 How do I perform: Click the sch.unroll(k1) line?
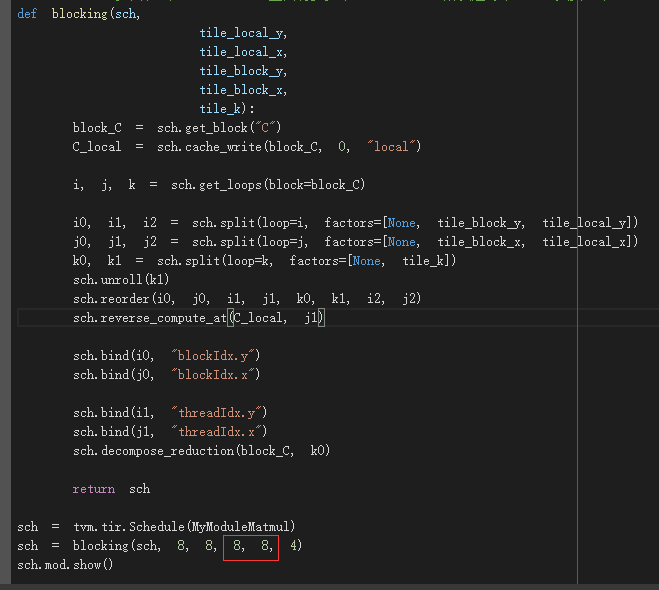tap(121, 280)
